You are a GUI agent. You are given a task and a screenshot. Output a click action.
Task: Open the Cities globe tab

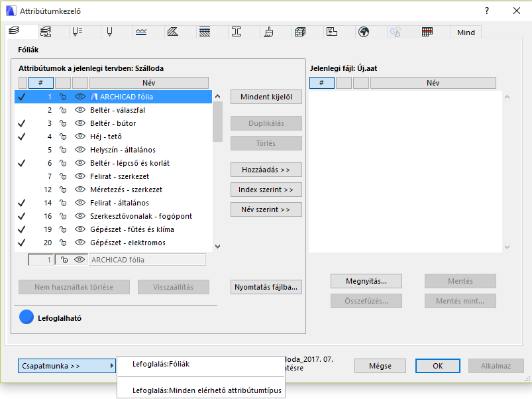pos(364,32)
